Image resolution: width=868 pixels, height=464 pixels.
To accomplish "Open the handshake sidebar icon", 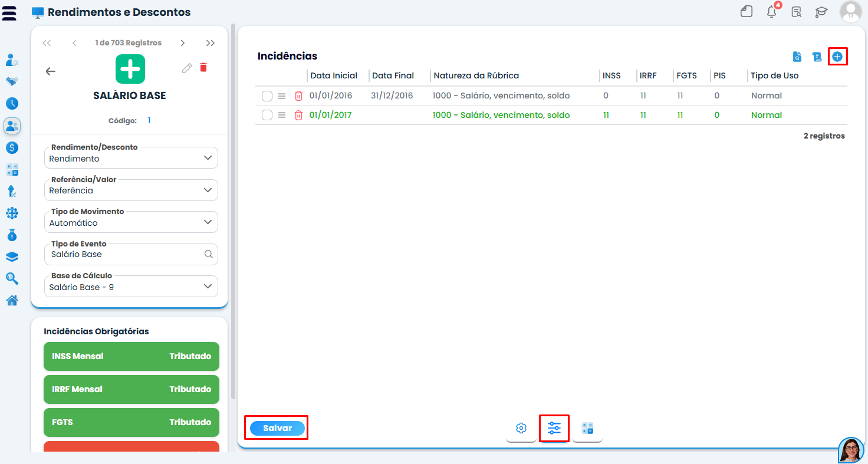I will [12, 81].
